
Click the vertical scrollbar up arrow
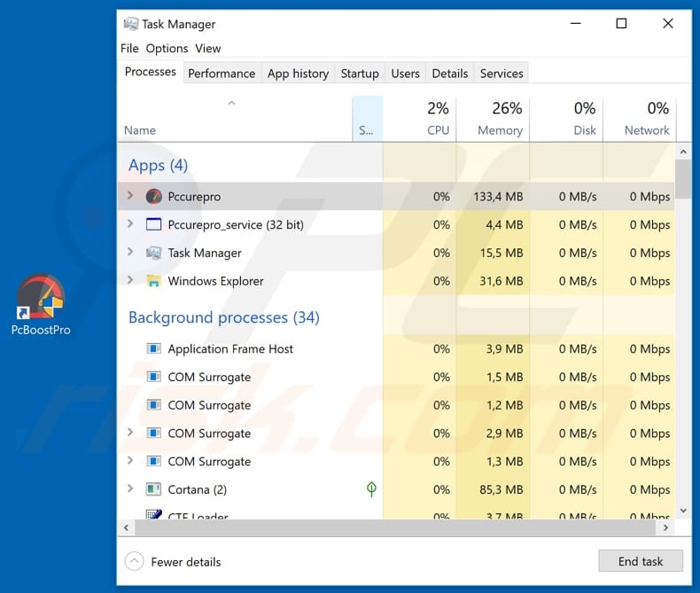[x=683, y=152]
